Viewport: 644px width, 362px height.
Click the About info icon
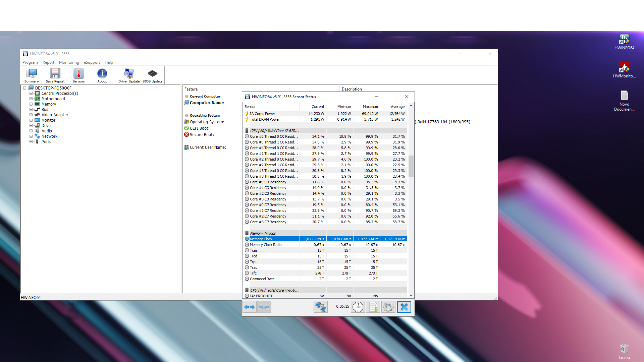(102, 75)
